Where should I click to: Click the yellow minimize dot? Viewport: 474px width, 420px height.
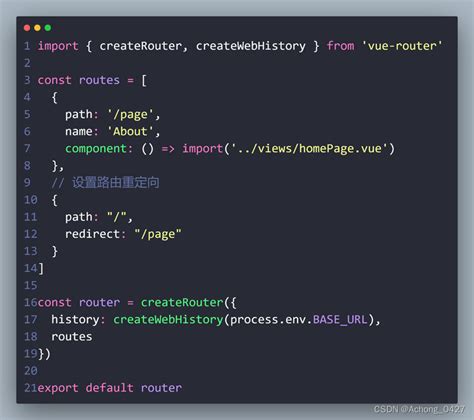[37, 28]
